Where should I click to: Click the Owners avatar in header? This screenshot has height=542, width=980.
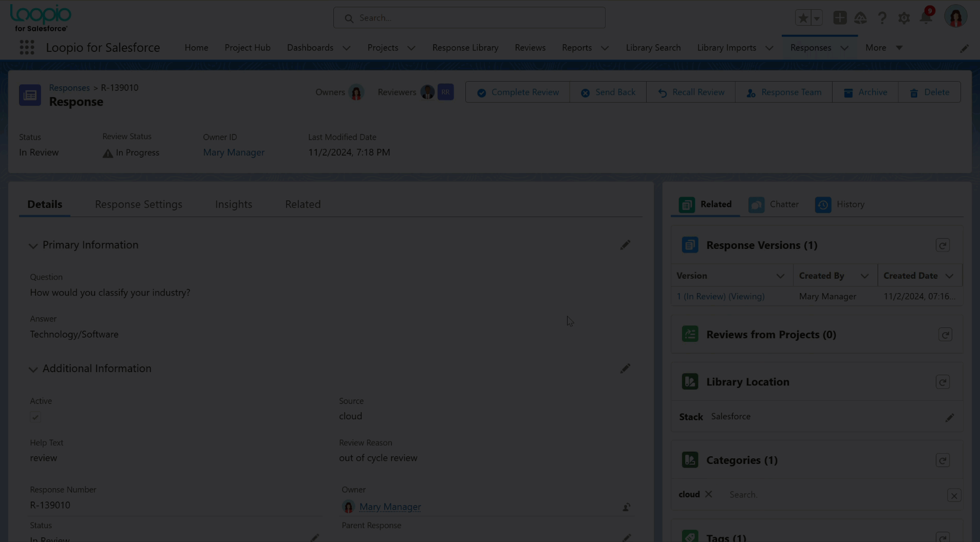point(356,92)
